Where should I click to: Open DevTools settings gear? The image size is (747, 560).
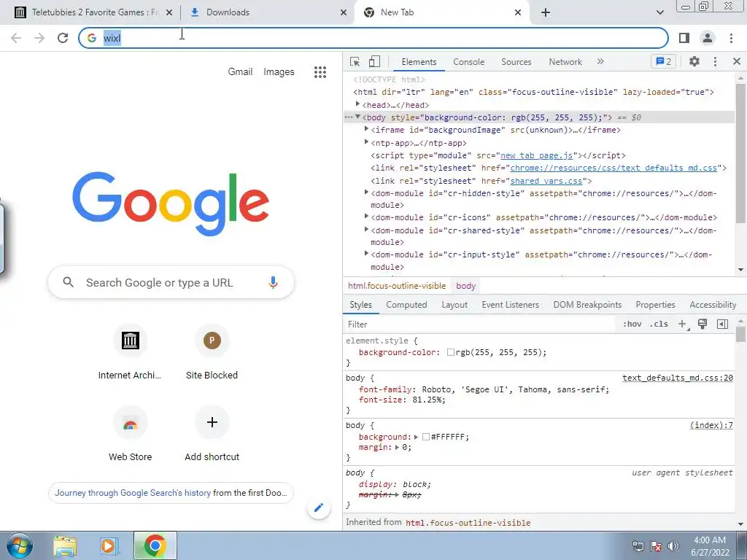click(694, 61)
